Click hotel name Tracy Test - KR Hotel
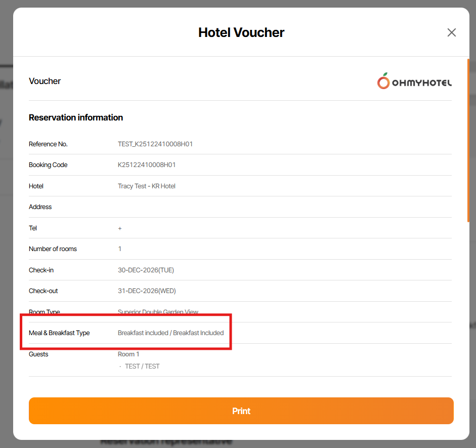 147,186
